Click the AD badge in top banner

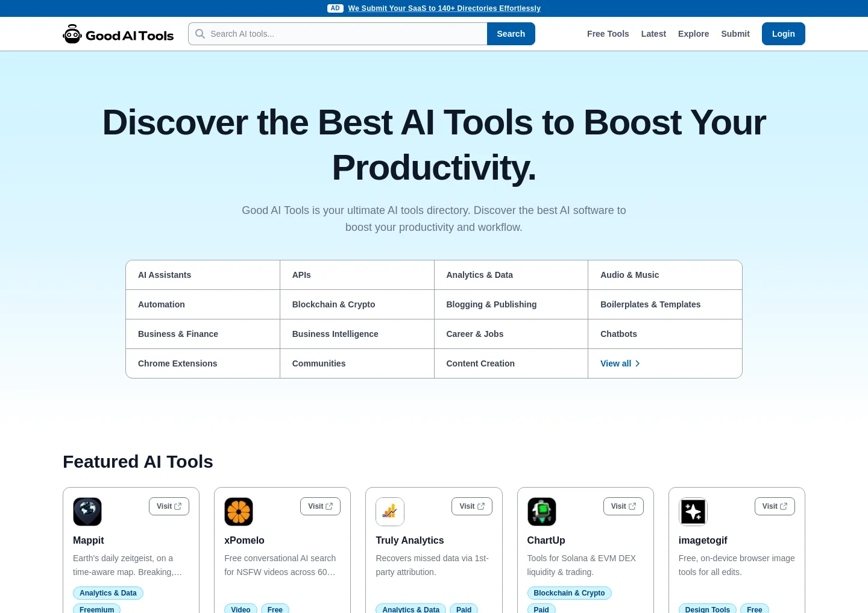click(336, 8)
